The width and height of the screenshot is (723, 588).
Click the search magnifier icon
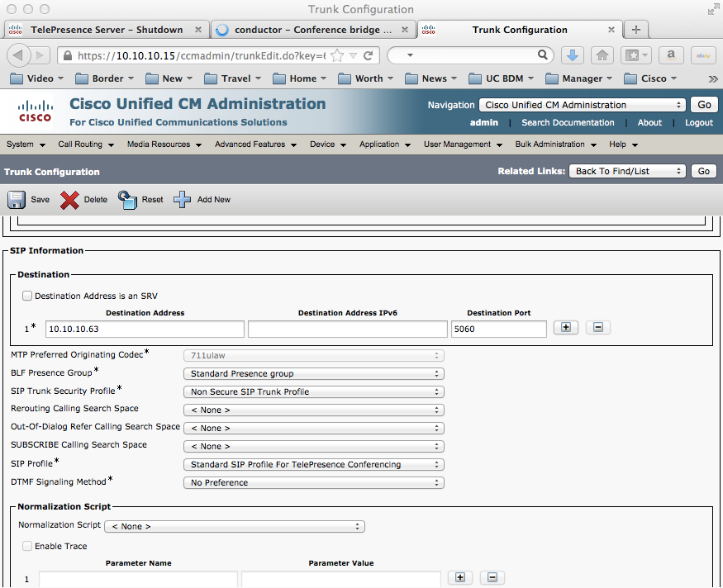point(543,55)
